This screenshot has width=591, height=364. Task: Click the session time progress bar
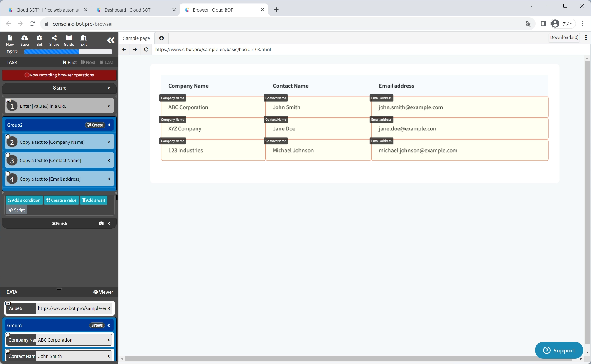pyautogui.click(x=68, y=52)
